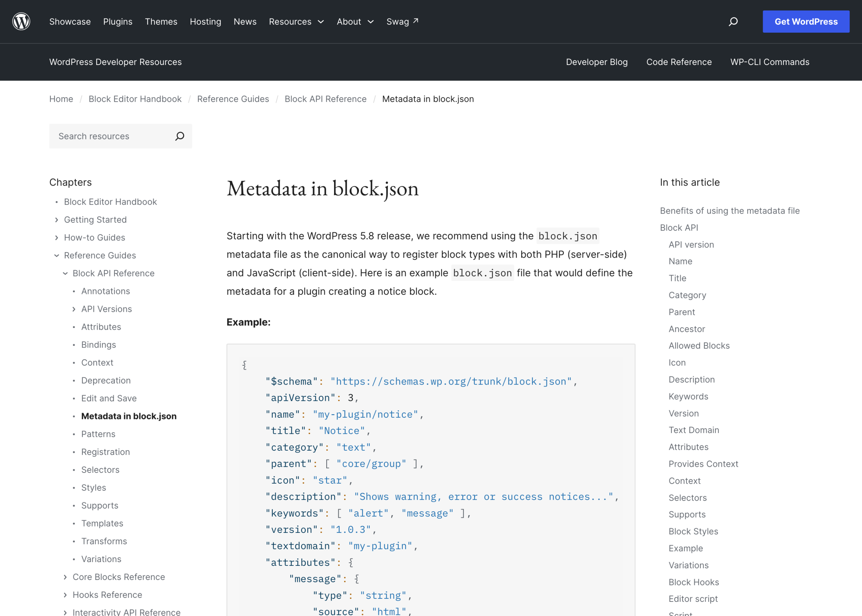This screenshot has height=616, width=862.
Task: Jump to Block Styles section
Action: (693, 531)
